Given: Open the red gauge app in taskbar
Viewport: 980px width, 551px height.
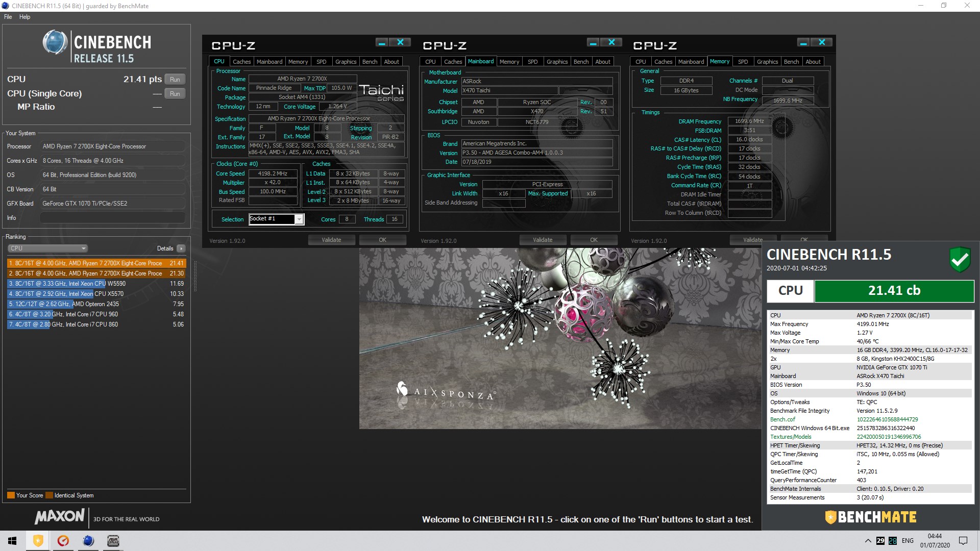Looking at the screenshot, I should pyautogui.click(x=63, y=541).
